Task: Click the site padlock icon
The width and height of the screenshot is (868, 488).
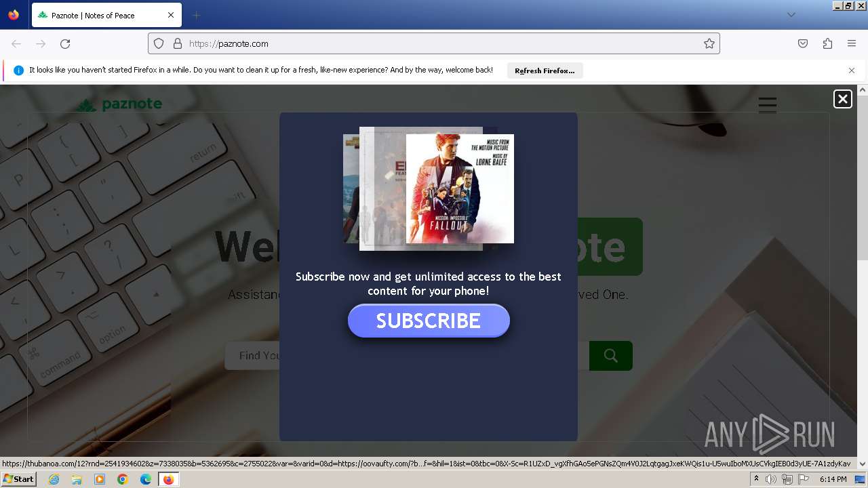Action: click(178, 43)
